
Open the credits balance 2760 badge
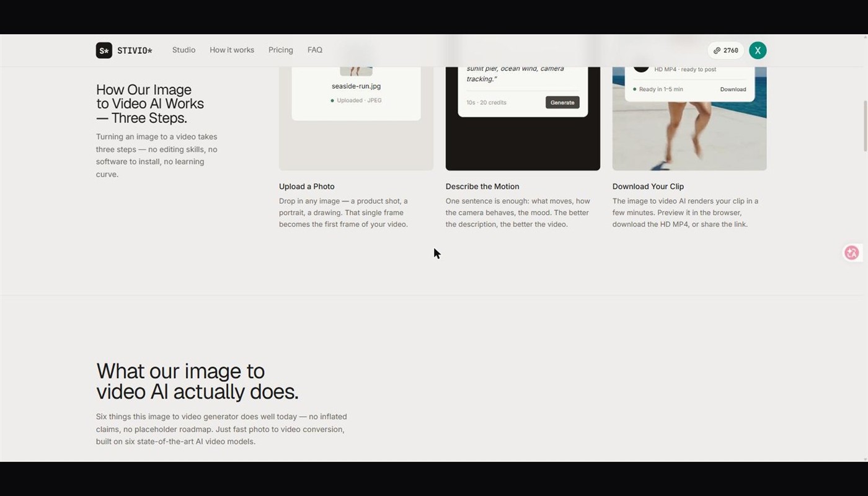click(725, 50)
